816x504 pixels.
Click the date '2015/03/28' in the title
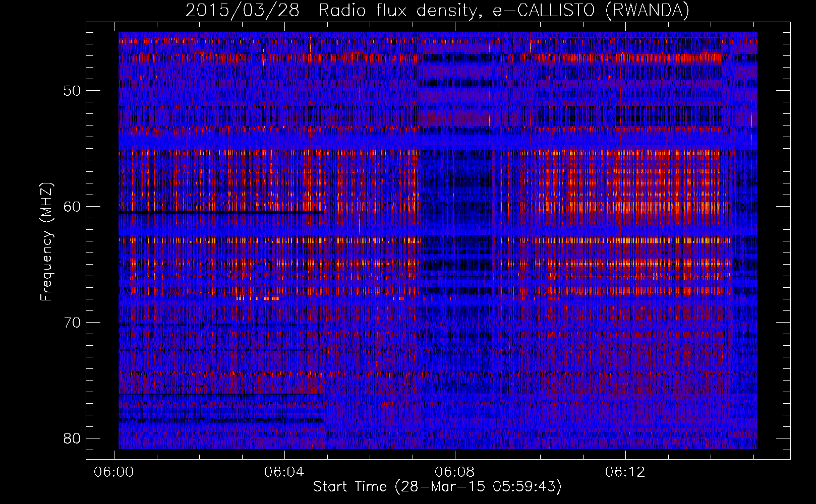pyautogui.click(x=243, y=10)
